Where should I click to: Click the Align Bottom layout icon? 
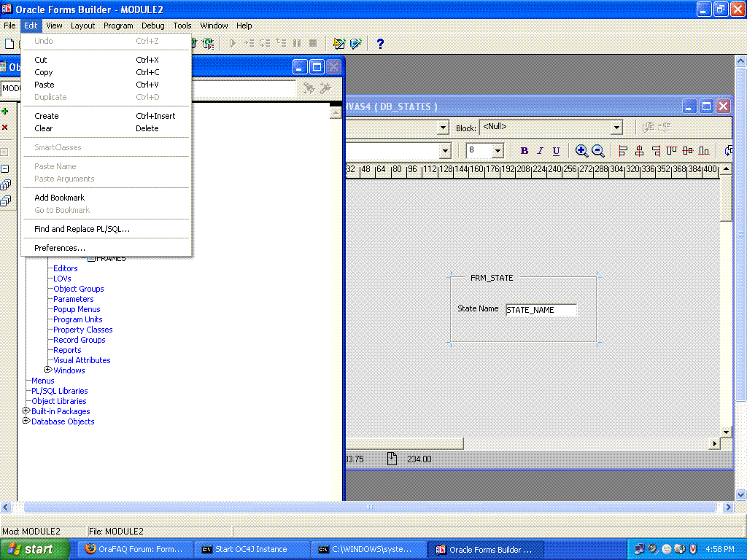(704, 151)
